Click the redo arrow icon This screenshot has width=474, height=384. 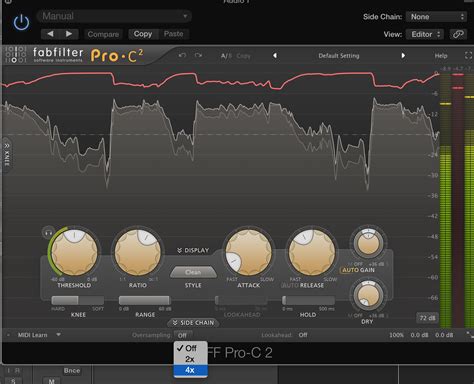pos(198,55)
